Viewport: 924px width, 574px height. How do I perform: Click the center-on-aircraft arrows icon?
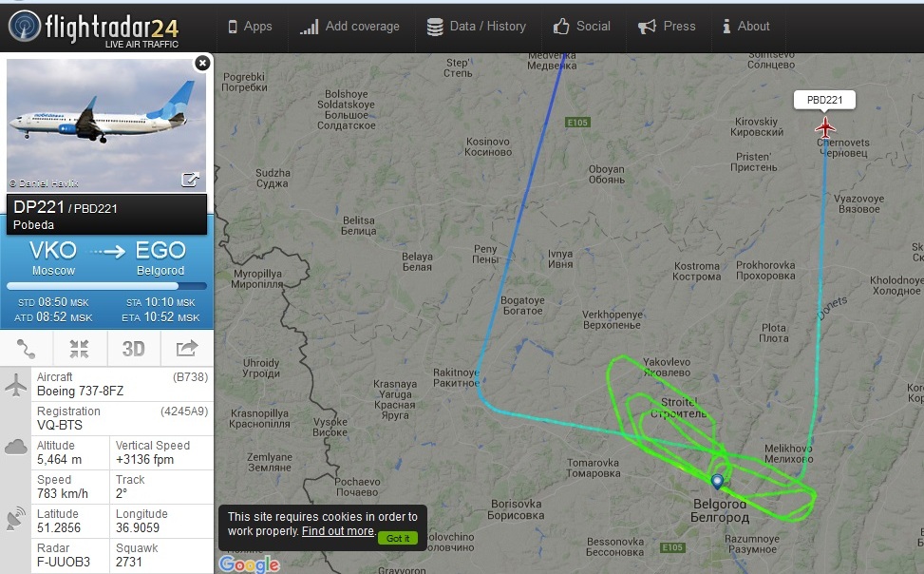coord(80,349)
